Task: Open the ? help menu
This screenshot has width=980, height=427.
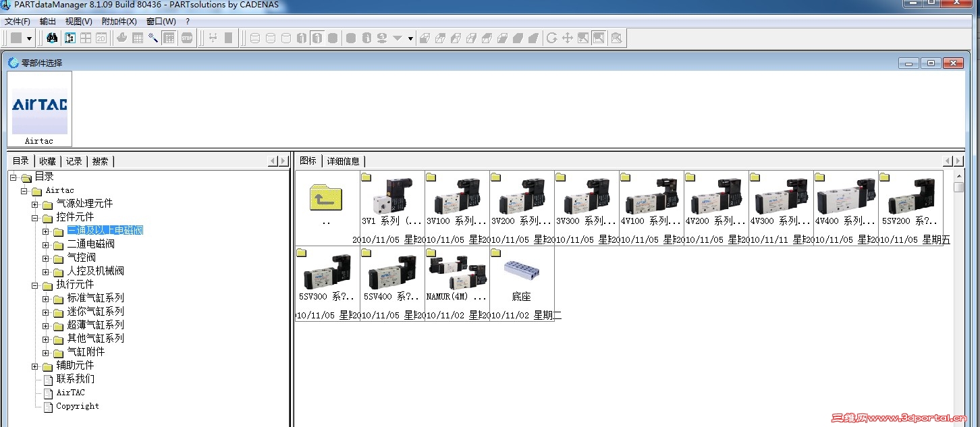Action: [188, 22]
